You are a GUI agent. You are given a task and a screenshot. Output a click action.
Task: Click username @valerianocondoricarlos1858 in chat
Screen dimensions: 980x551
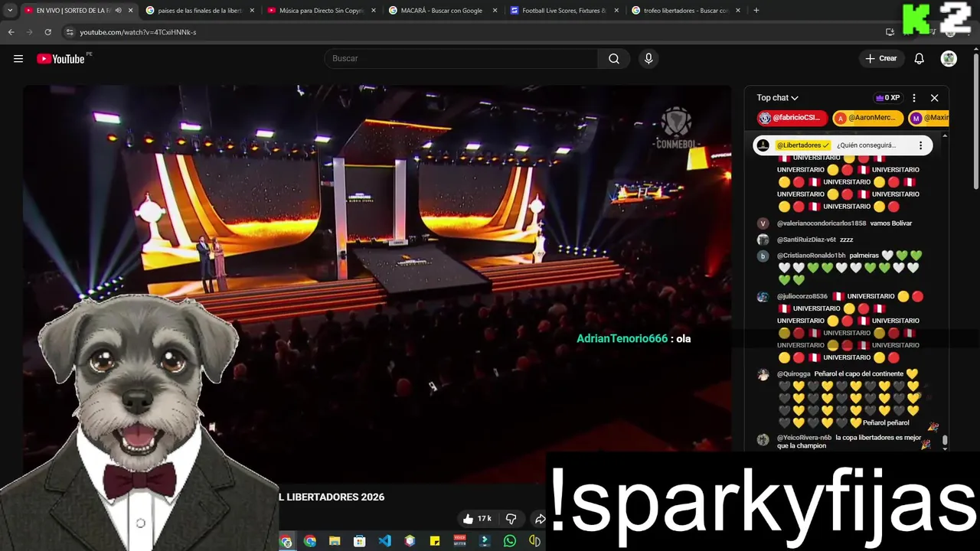(x=822, y=223)
